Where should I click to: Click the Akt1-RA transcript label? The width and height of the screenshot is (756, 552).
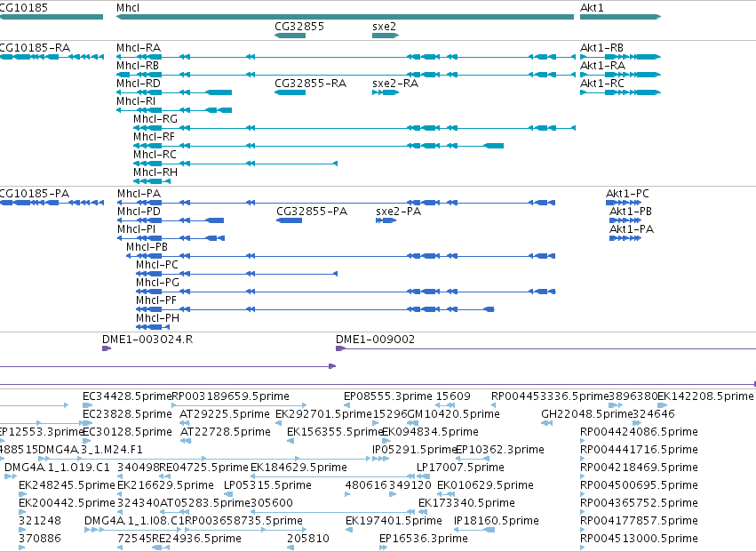coord(602,66)
